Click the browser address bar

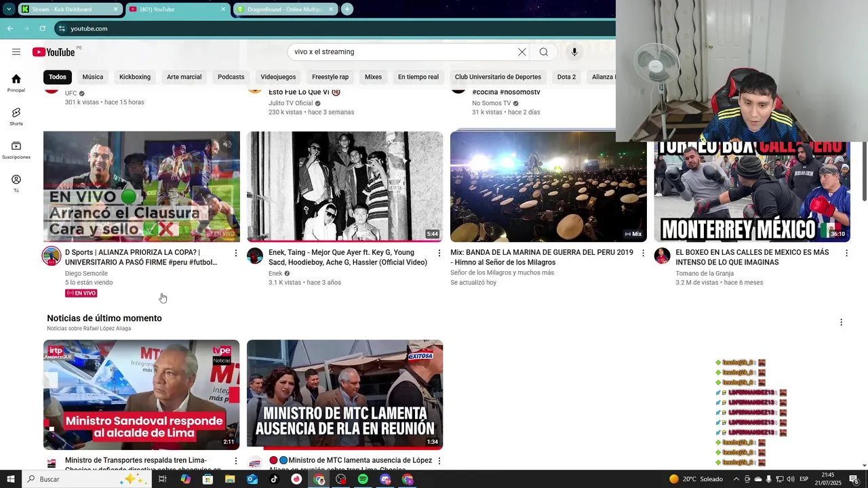pyautogui.click(x=332, y=28)
